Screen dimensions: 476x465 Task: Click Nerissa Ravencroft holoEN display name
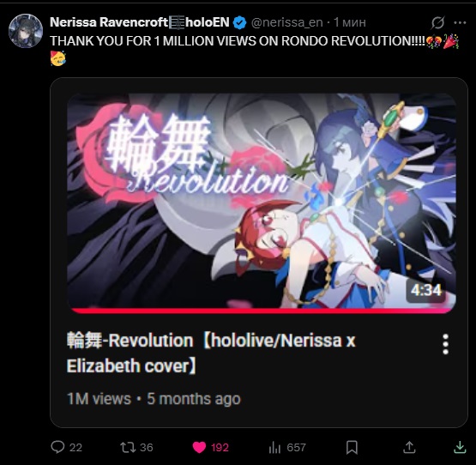pos(140,22)
